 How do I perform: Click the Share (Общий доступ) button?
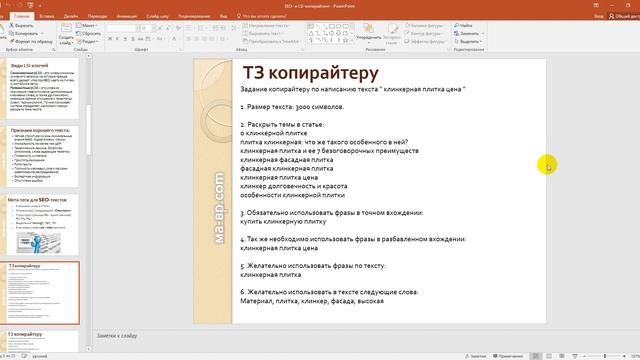[624, 16]
